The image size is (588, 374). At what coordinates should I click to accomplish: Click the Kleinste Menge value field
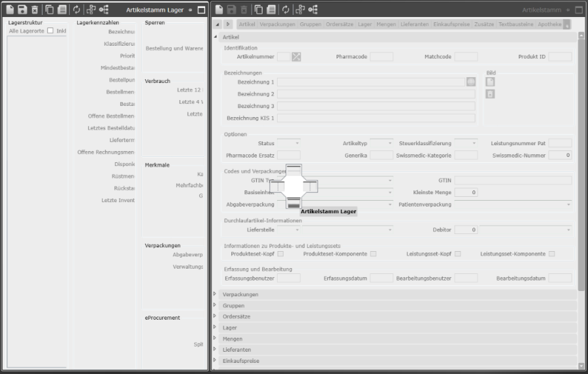[x=466, y=192]
